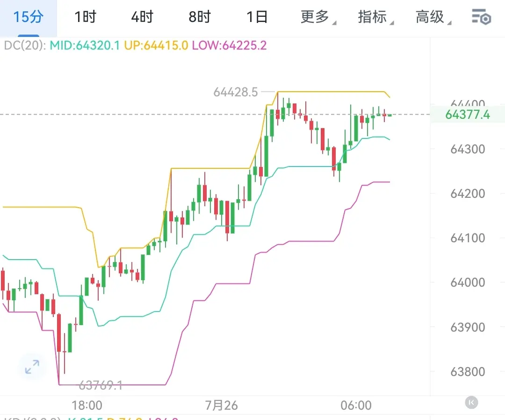Screen dimensions: 505x420
Task: Click the MID:64320.1 value
Action: click(85, 45)
